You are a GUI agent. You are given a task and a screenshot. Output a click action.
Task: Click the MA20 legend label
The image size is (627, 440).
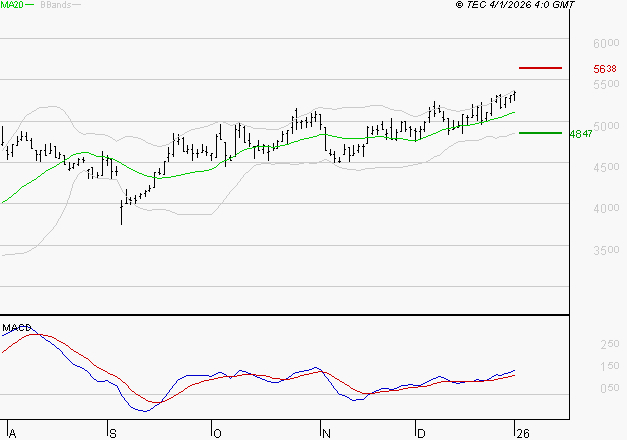coord(12,5)
